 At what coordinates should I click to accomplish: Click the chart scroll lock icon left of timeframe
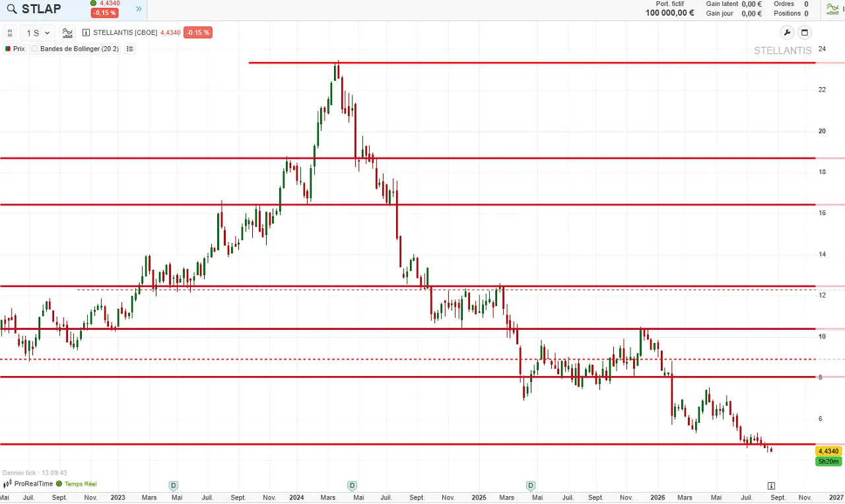click(10, 33)
